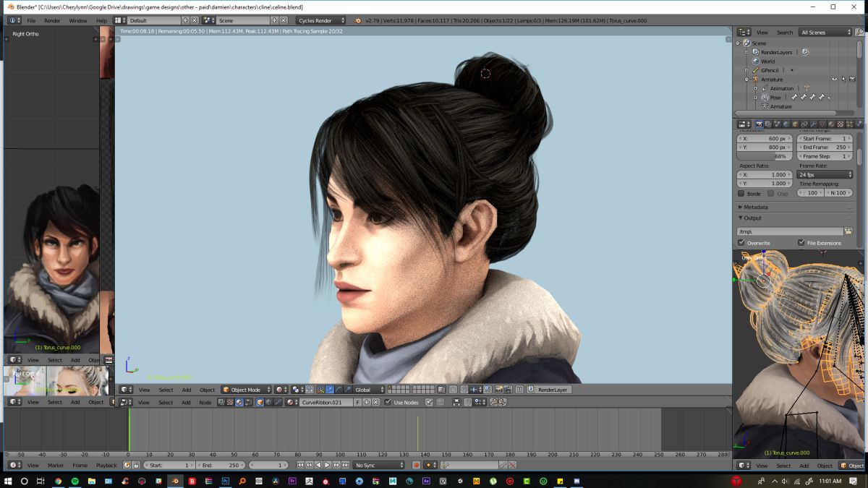Open the Default screen layout selector

[153, 20]
